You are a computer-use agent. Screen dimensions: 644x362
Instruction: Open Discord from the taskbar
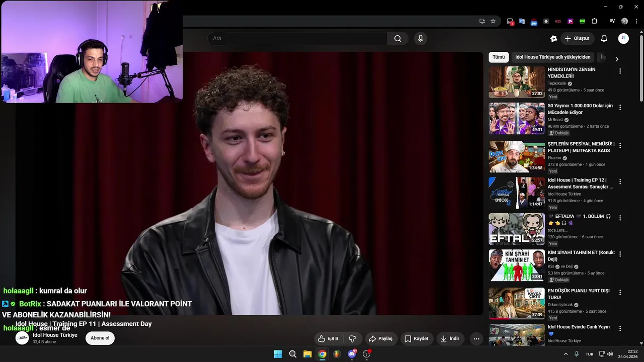(352, 354)
